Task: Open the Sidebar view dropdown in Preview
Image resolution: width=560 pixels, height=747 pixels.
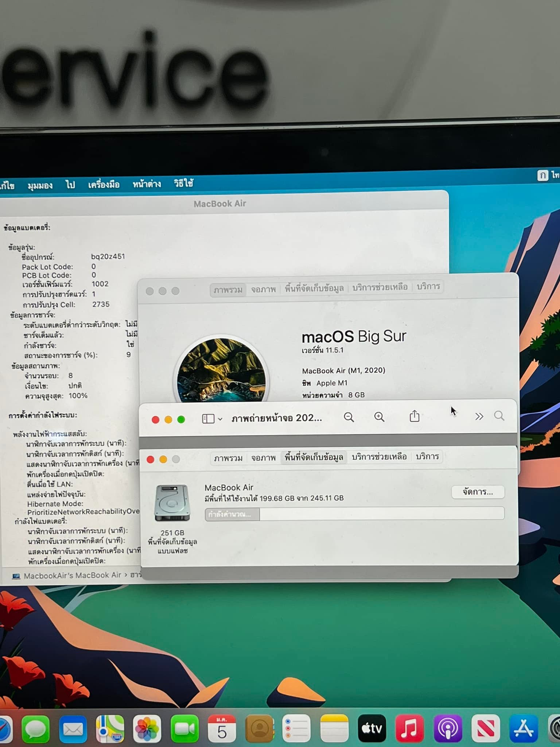Action: [x=212, y=419]
